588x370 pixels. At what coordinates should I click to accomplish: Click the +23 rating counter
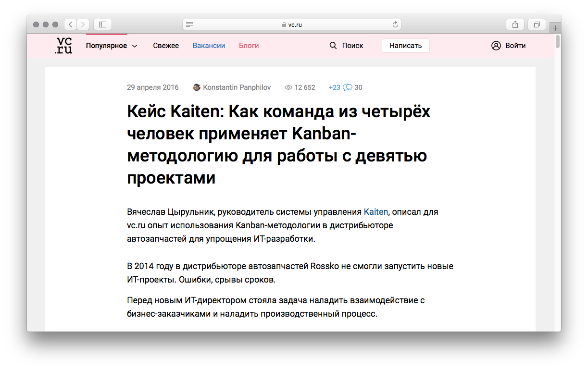[x=335, y=87]
